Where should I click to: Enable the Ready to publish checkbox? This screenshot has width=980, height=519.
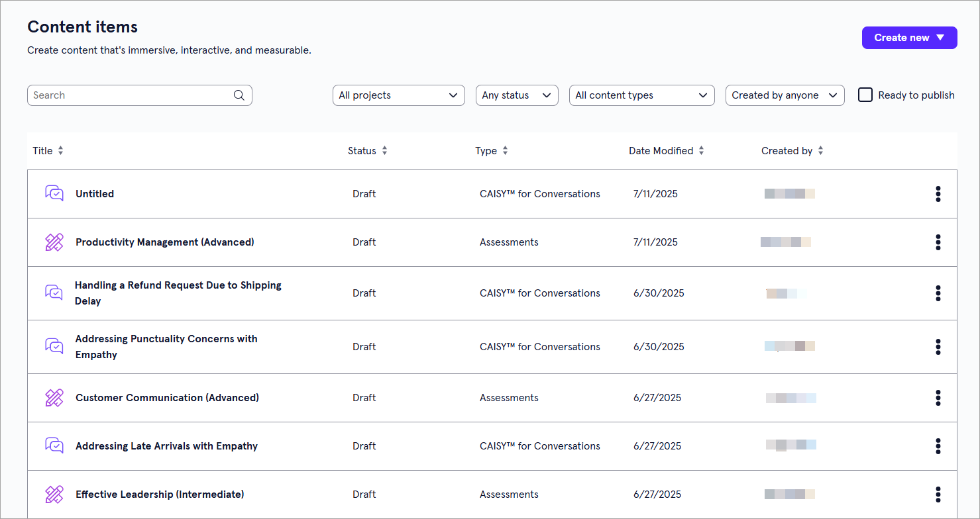click(865, 95)
